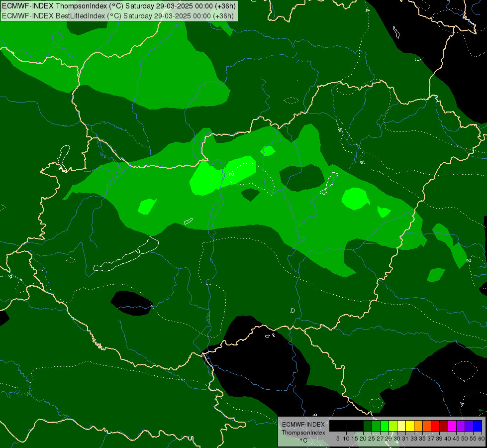Select the violet 50–55 legend swatch
Viewport: 487px width, 448px height.
469,426
